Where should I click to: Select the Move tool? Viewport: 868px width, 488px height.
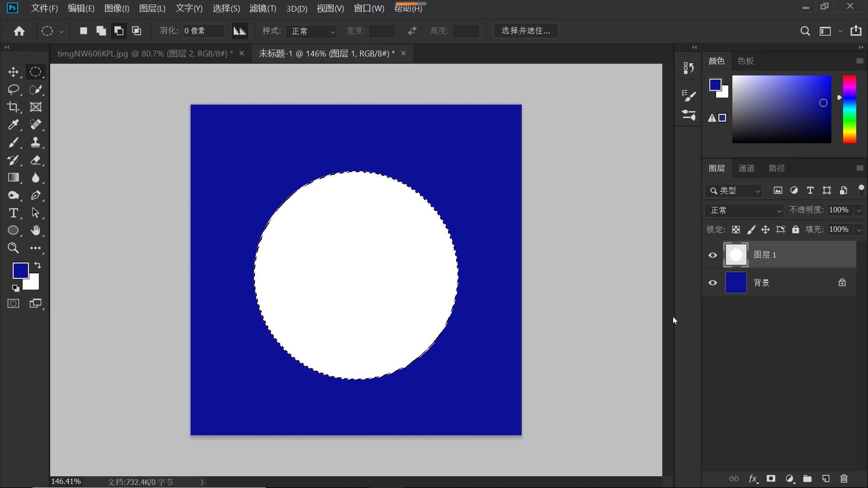pos(13,72)
